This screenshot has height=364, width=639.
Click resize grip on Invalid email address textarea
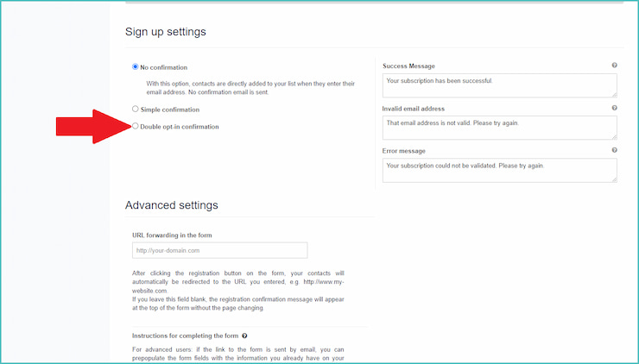pos(614,137)
